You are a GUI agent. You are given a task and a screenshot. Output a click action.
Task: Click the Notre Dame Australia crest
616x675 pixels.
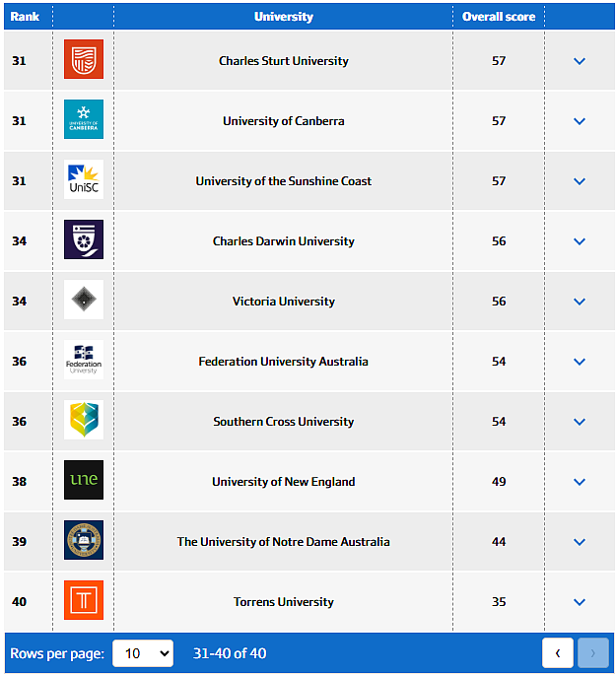[84, 540]
